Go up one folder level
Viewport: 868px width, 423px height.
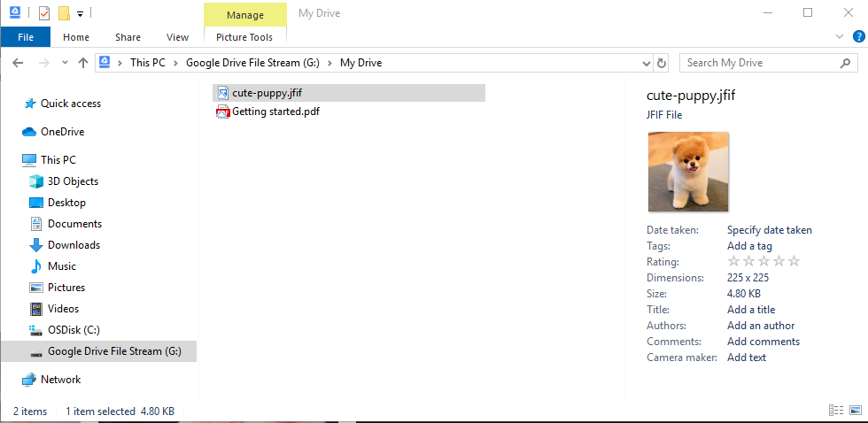pos(83,63)
